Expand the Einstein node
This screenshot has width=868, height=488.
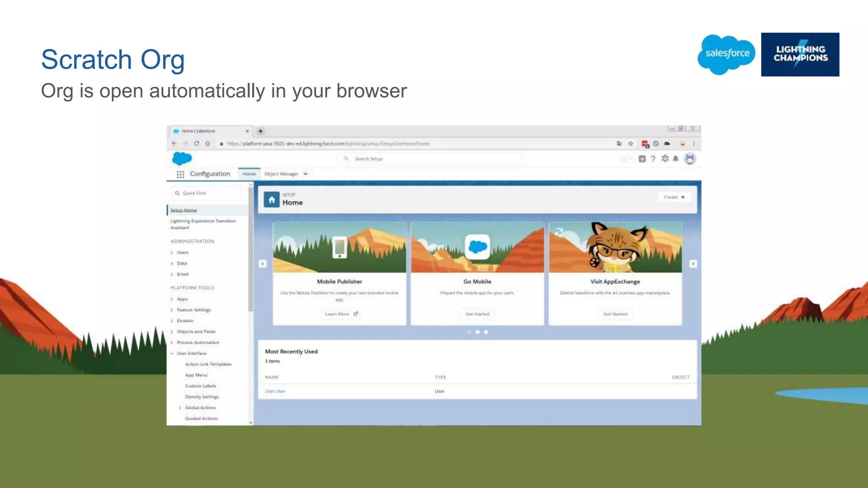point(172,321)
